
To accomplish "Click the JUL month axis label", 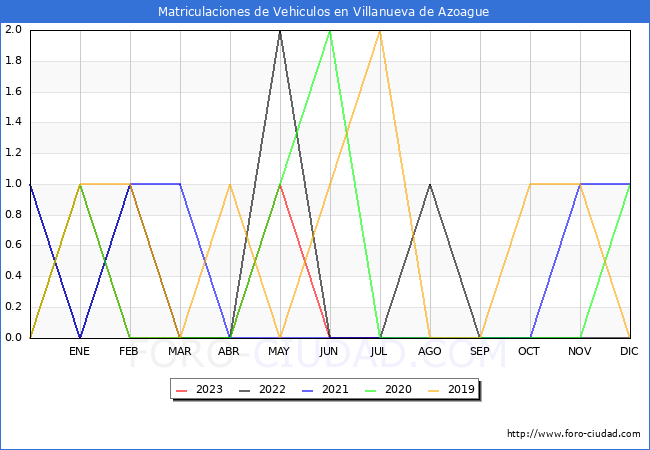I will coord(379,351).
